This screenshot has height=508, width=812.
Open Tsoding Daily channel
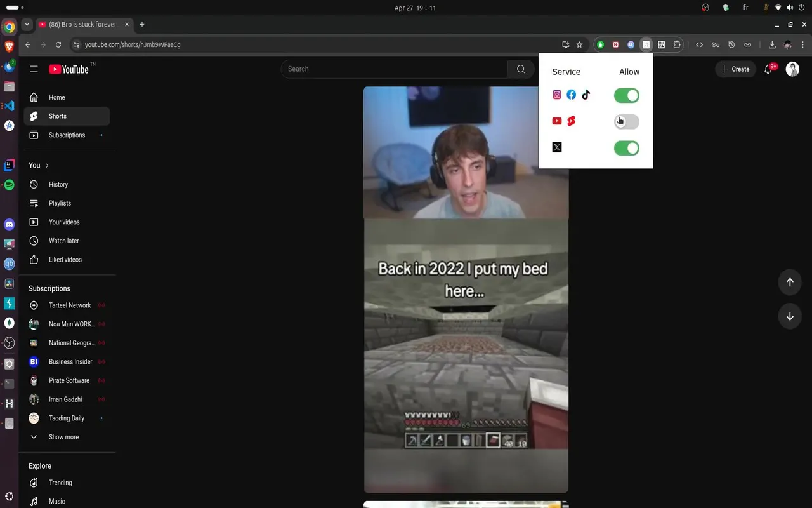pos(67,418)
